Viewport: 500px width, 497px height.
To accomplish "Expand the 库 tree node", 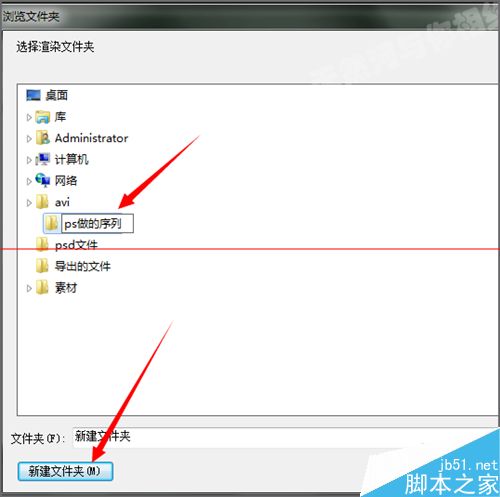I will 29,117.
